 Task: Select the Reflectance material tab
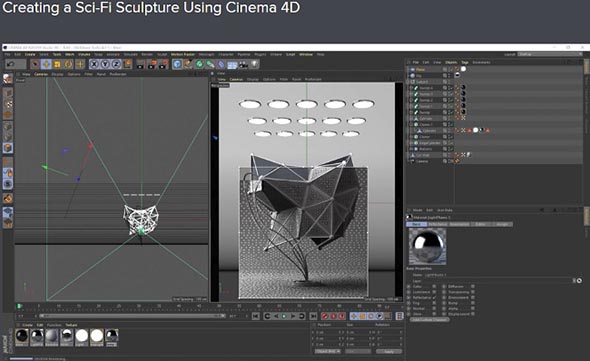[x=438, y=224]
